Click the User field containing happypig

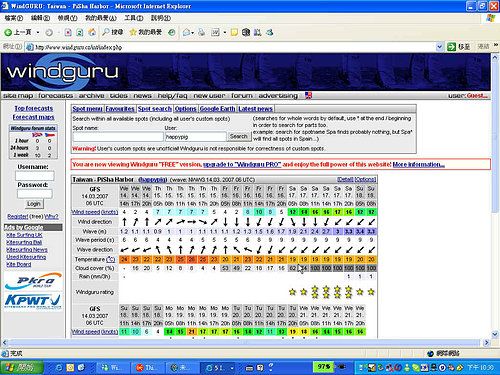(196, 137)
